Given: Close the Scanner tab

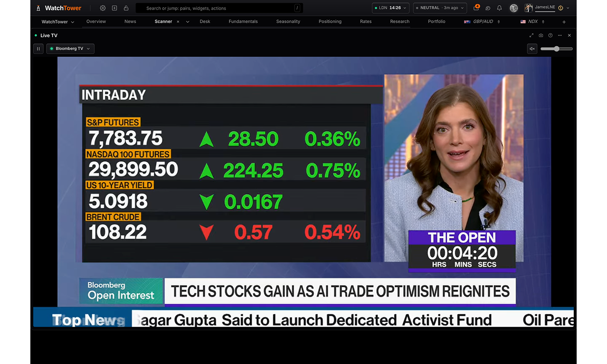Looking at the screenshot, I should 178,22.
